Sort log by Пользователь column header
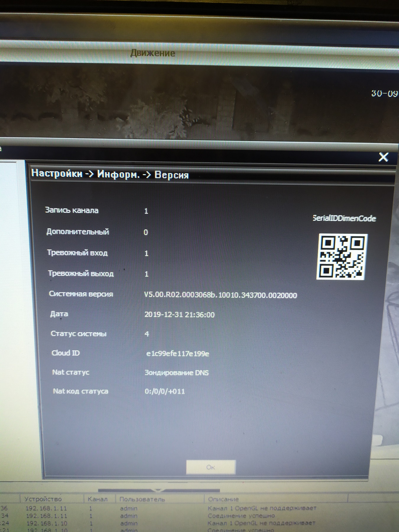Image resolution: width=399 pixels, height=532 pixels. (x=142, y=499)
